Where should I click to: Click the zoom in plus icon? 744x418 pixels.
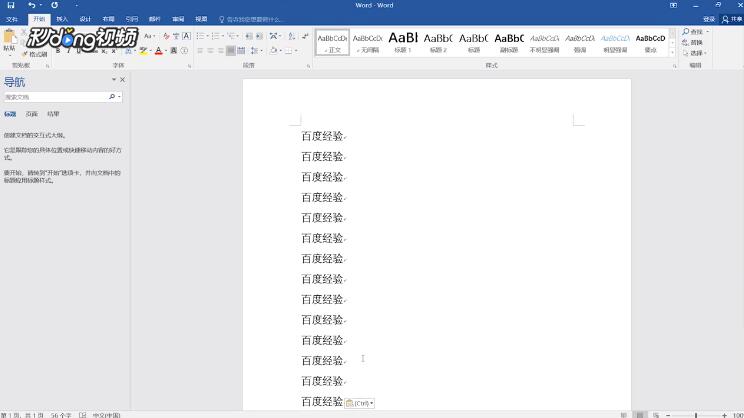click(x=724, y=415)
